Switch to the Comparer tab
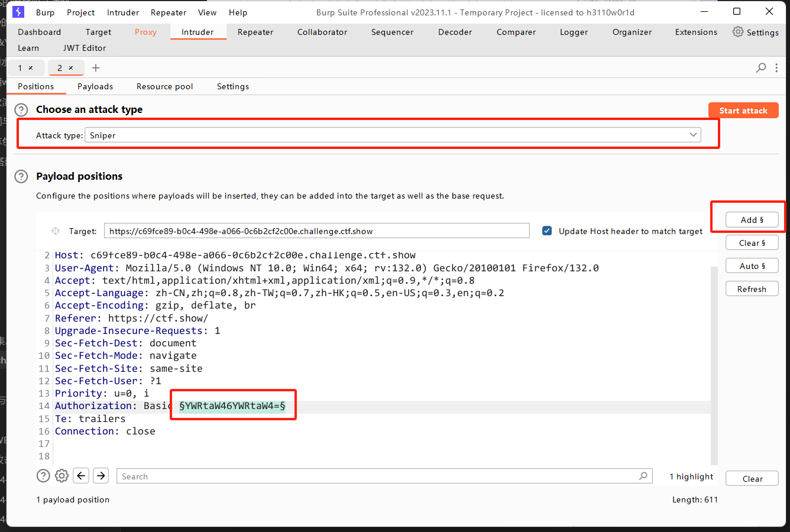This screenshot has width=790, height=532. pyautogui.click(x=516, y=32)
